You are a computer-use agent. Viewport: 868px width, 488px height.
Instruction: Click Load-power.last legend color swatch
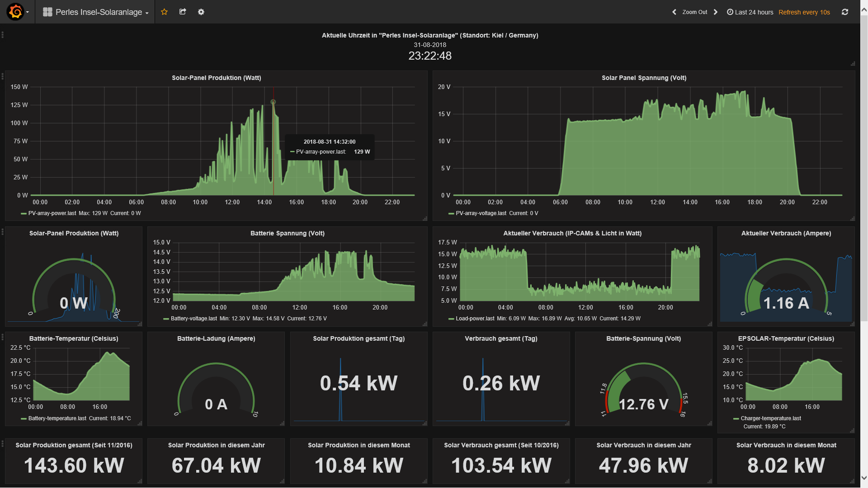tap(451, 319)
